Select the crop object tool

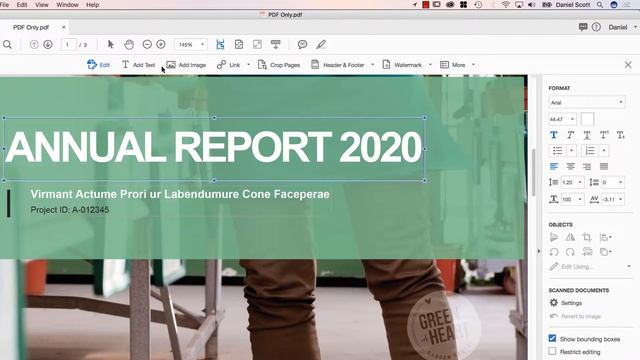click(587, 237)
